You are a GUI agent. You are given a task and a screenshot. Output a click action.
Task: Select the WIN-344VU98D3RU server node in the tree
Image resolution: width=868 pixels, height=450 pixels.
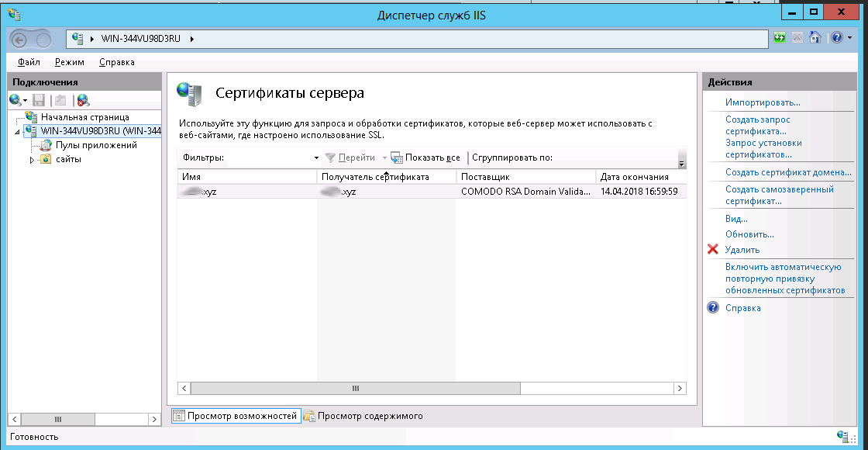100,131
